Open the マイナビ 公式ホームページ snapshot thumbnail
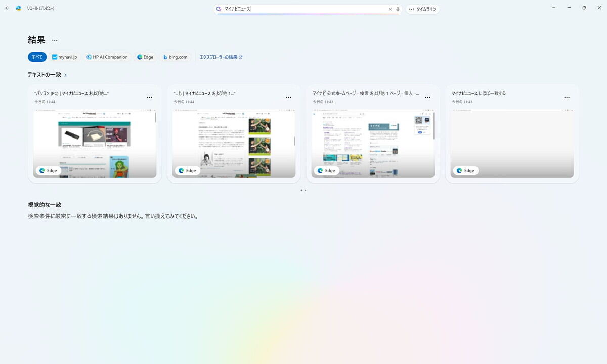 coord(373,144)
